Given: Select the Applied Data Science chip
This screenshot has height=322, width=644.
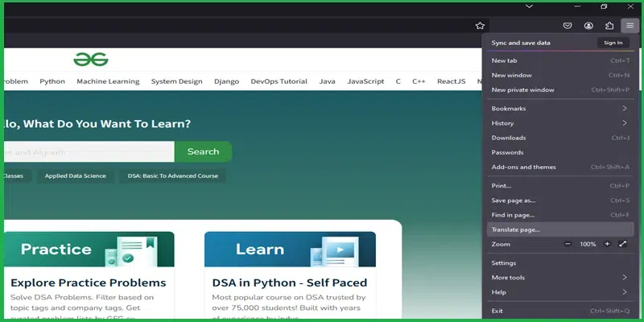Looking at the screenshot, I should coord(76,175).
